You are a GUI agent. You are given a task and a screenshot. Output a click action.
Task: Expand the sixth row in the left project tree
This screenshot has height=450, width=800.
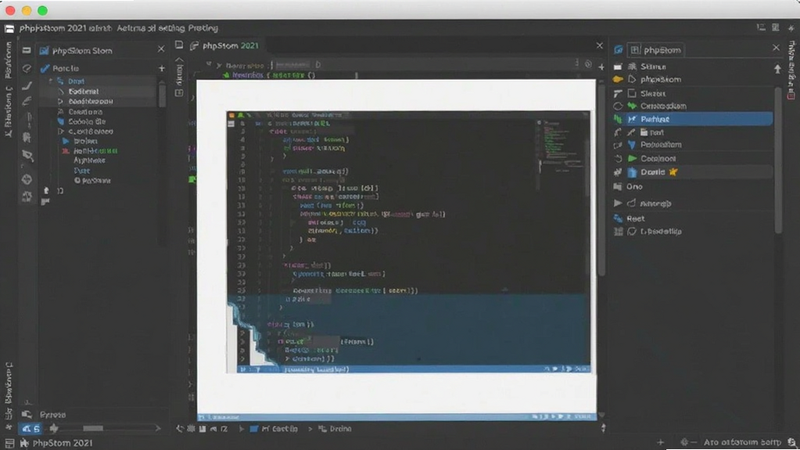61,132
